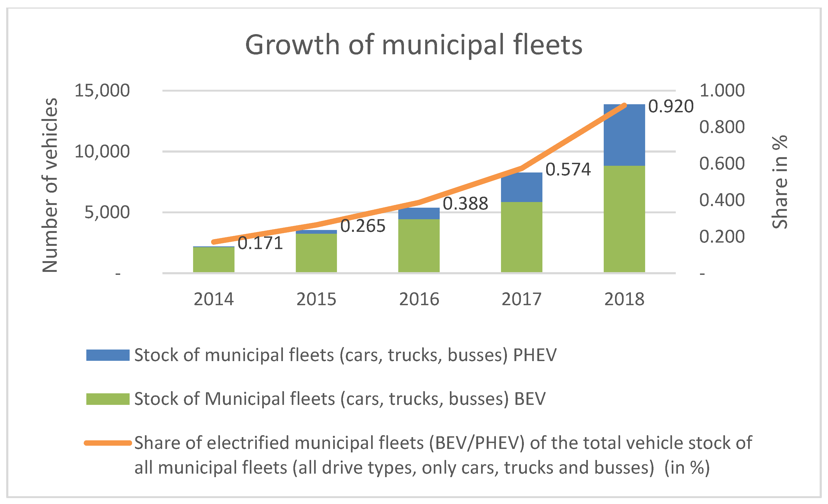Click the 2014 green BEV bar

tap(213, 259)
